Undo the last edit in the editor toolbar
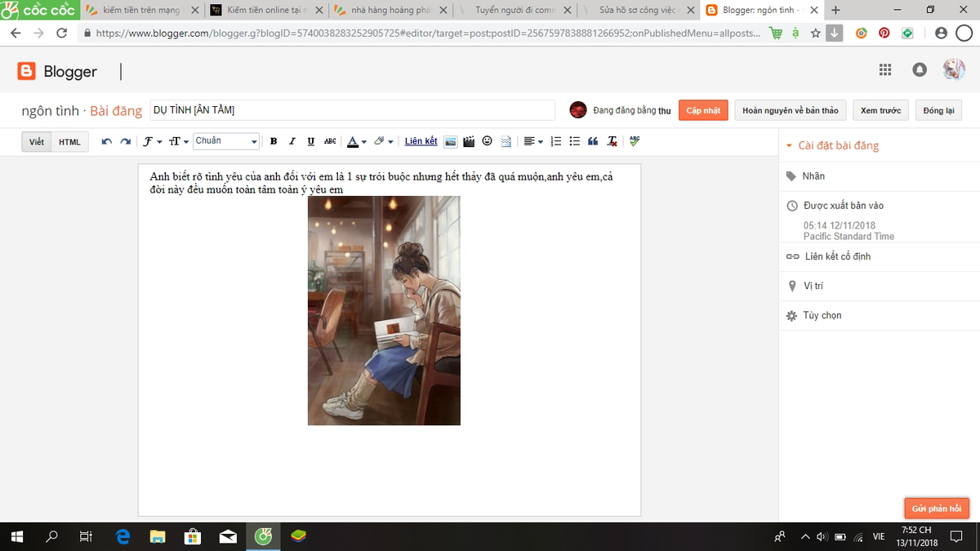The height and width of the screenshot is (551, 980). click(106, 141)
